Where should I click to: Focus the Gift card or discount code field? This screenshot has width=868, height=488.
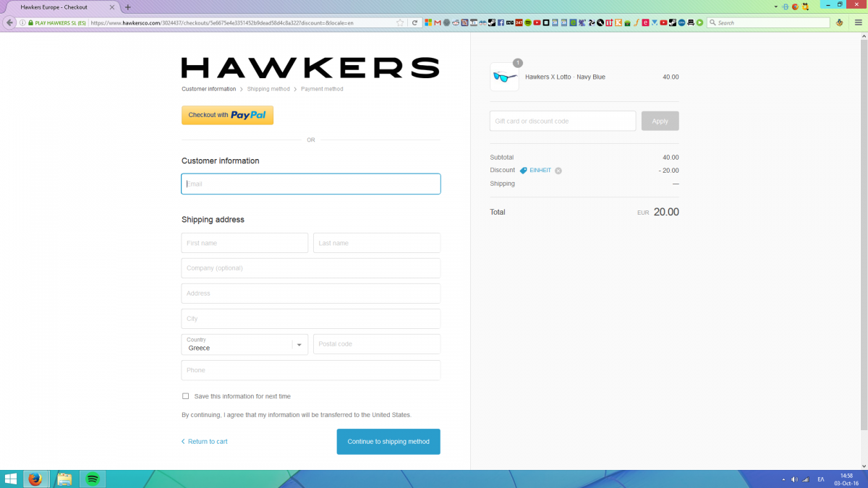click(x=563, y=121)
